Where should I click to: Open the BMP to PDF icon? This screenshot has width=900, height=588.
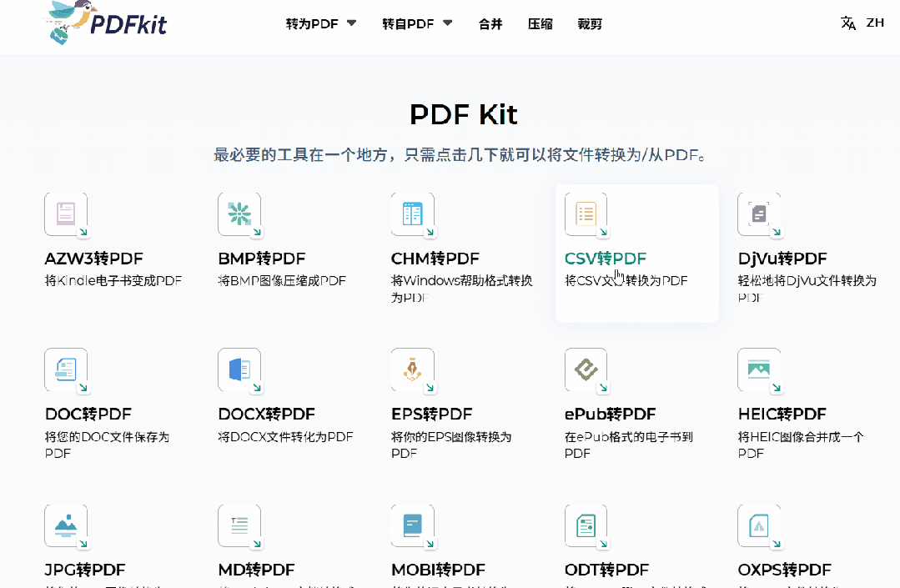coord(239,214)
